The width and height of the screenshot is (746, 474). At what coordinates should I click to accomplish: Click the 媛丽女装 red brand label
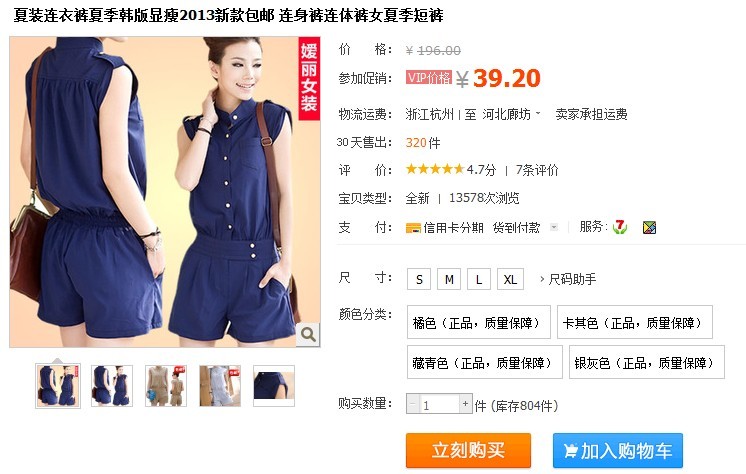click(x=308, y=79)
